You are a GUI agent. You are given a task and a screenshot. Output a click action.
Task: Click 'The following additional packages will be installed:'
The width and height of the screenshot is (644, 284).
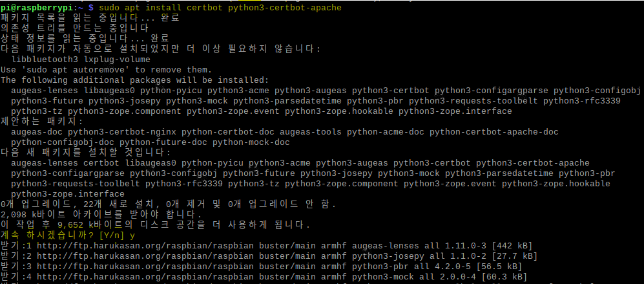point(135,80)
